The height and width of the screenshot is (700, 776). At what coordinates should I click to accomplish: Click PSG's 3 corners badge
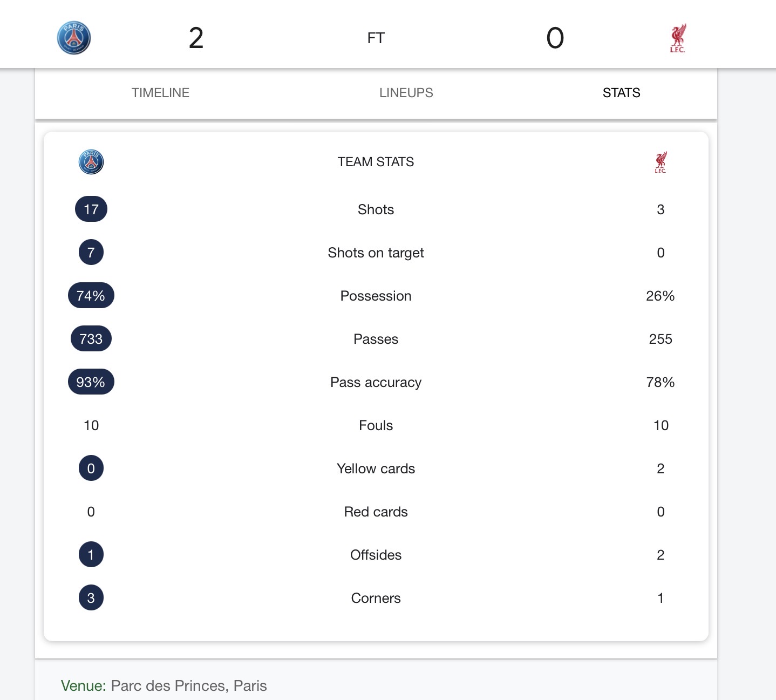click(91, 598)
